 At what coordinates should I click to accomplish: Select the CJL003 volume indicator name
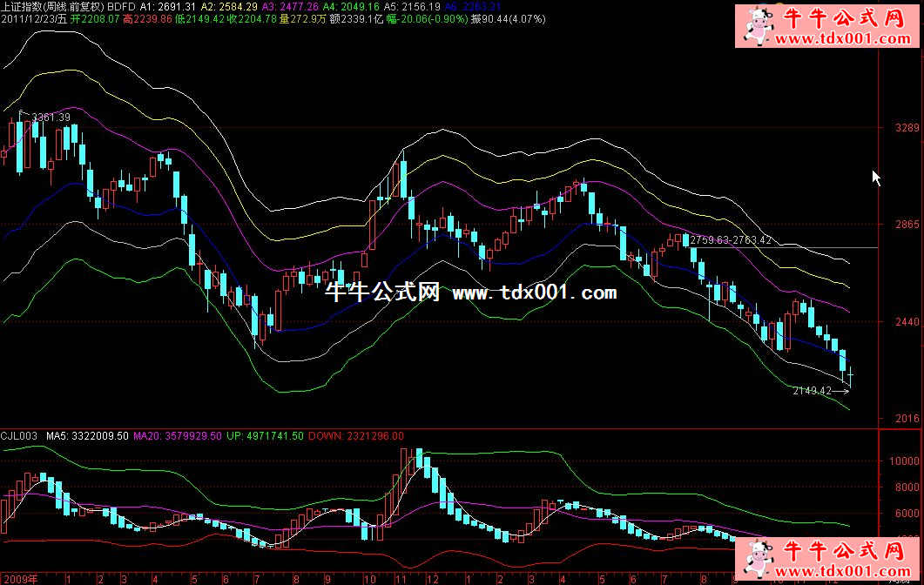click(x=19, y=436)
